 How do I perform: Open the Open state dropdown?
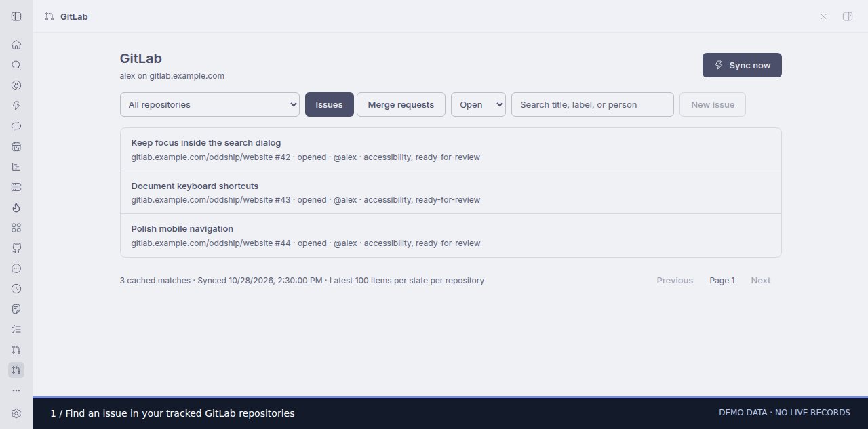tap(478, 104)
